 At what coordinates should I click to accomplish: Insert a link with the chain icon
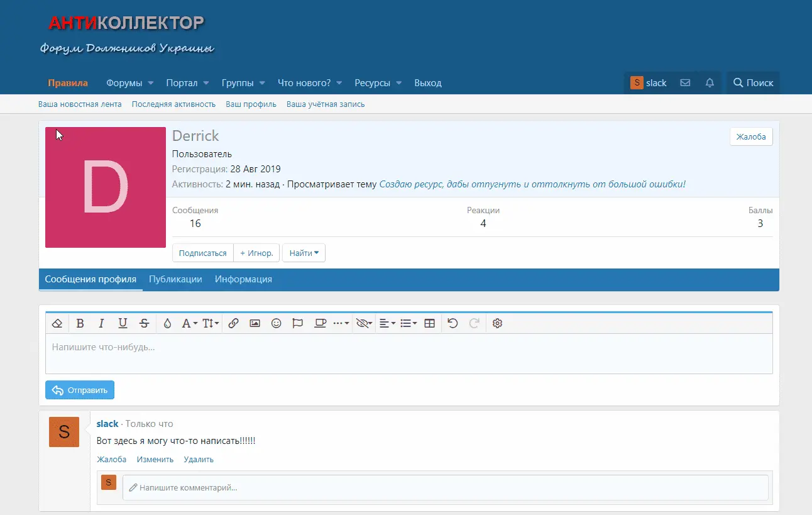[233, 323]
